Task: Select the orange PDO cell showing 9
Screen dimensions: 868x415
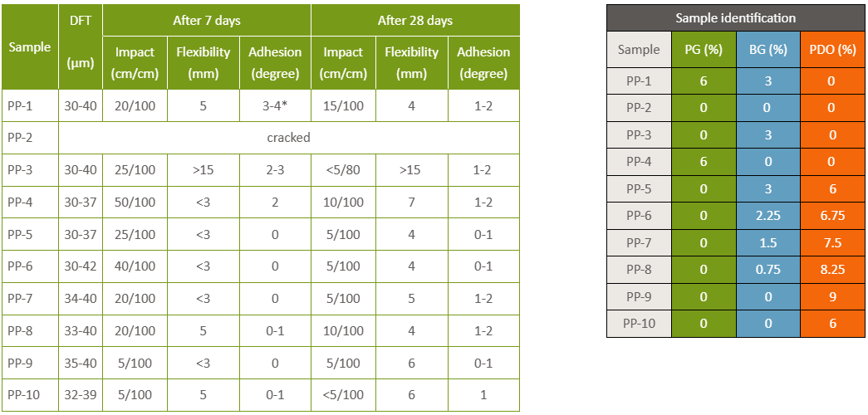Action: pos(832,296)
